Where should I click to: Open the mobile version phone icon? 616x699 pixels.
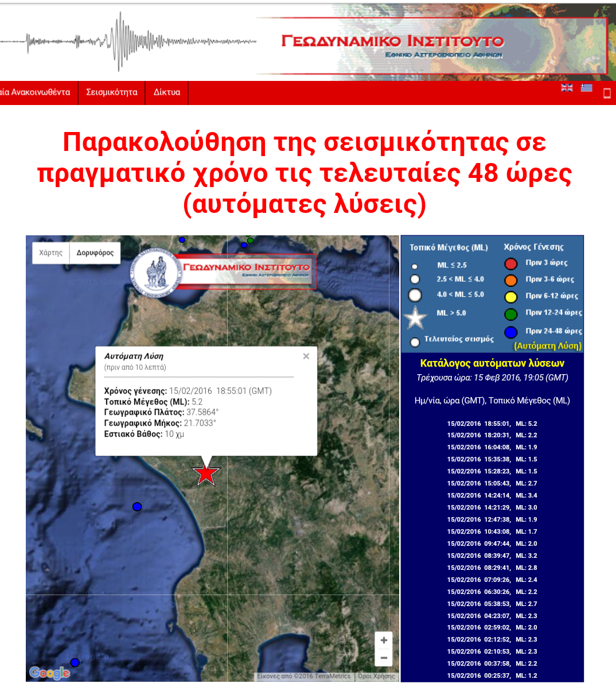click(x=607, y=93)
